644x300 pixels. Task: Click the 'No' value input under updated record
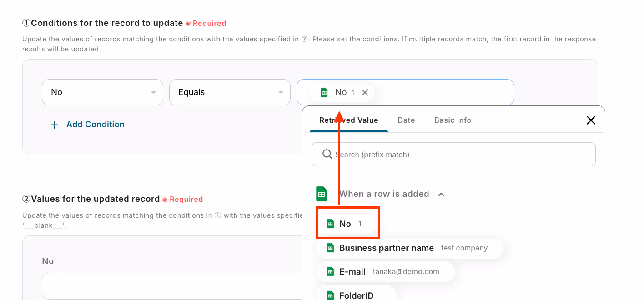coord(172,286)
